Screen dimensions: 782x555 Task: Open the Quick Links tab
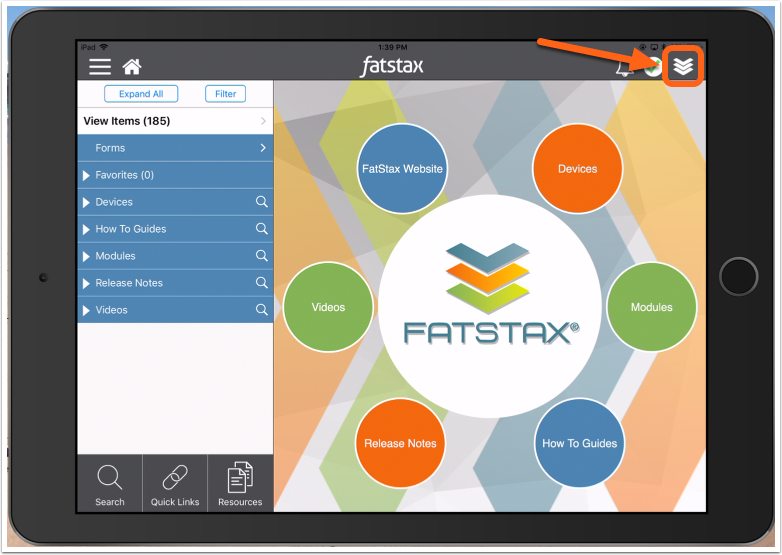pos(175,483)
